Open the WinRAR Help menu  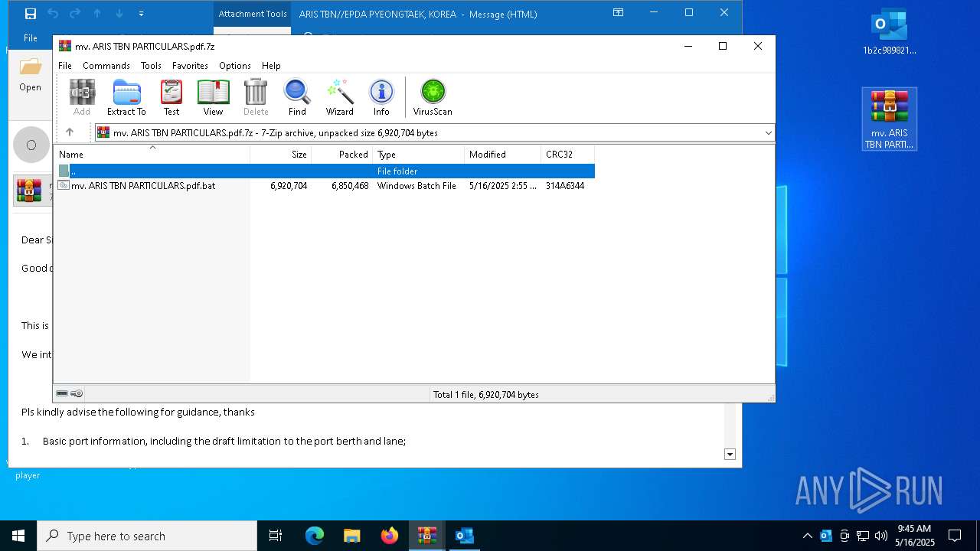point(271,66)
